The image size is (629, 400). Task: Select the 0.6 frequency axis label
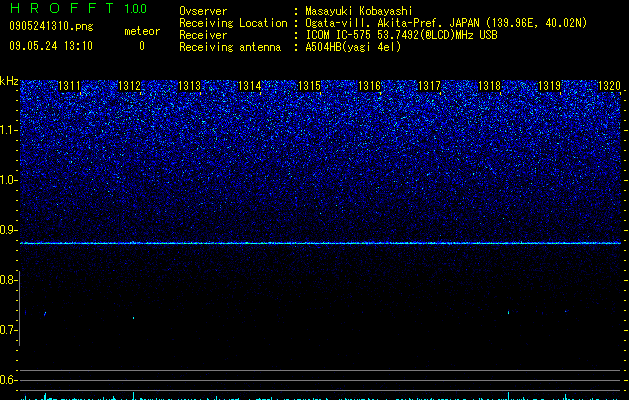click(x=7, y=380)
